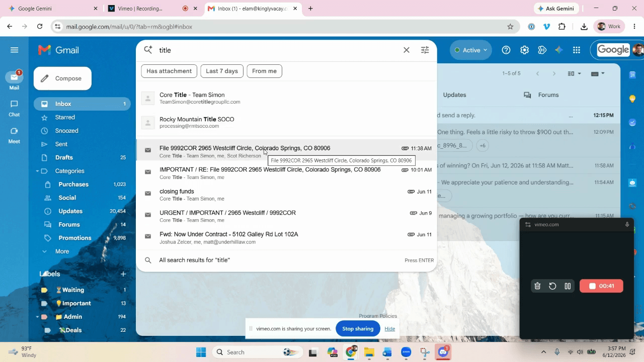Compose a new email
The height and width of the screenshot is (362, 644).
click(x=62, y=78)
